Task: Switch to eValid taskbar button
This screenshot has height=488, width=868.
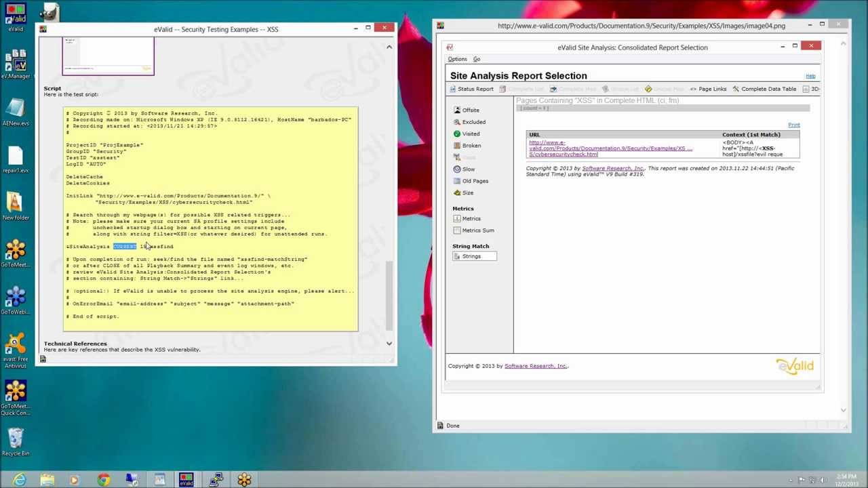Action: [x=186, y=480]
